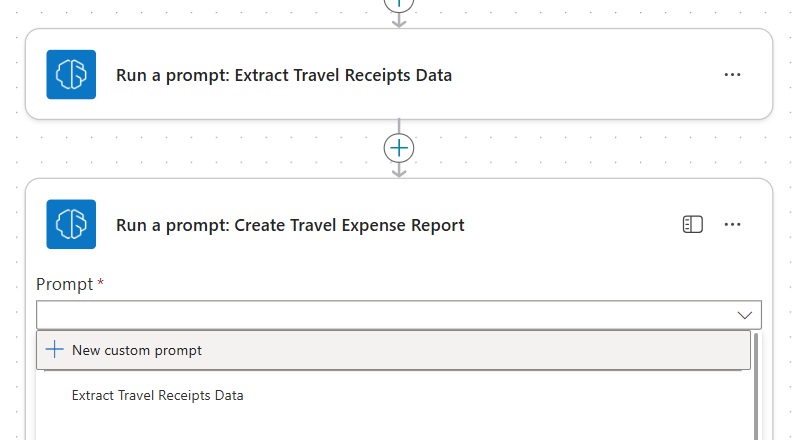Click the blank dotted canvas left of the cards
The image size is (807, 440).
[x=12, y=200]
